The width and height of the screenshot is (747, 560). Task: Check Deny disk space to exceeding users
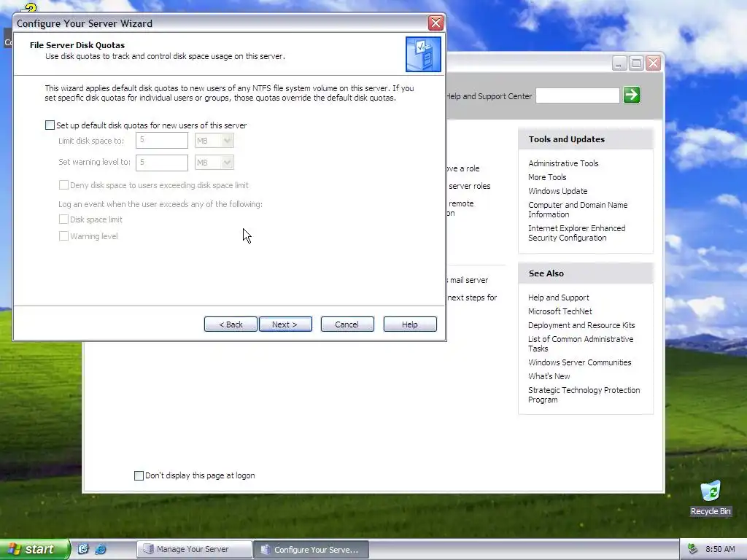coord(63,184)
